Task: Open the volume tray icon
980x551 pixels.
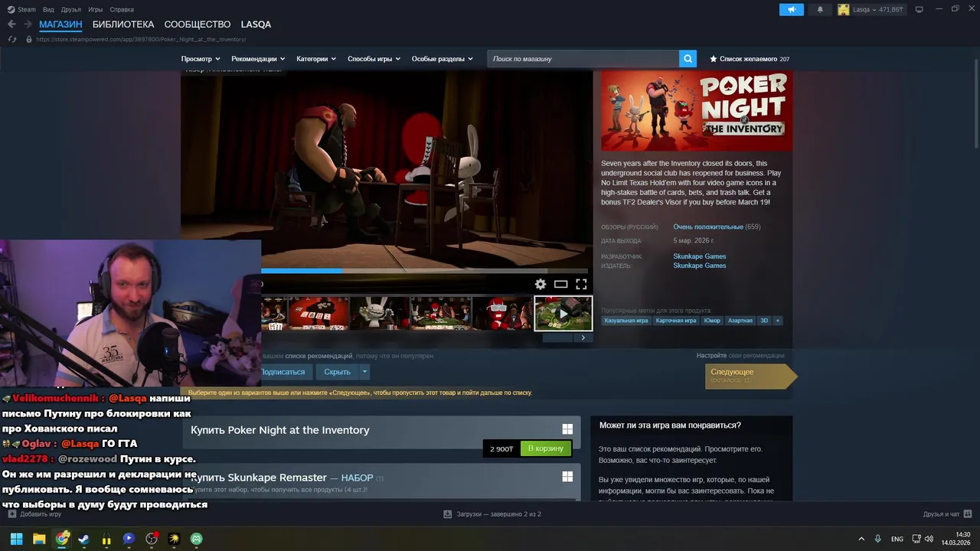Action: click(929, 539)
